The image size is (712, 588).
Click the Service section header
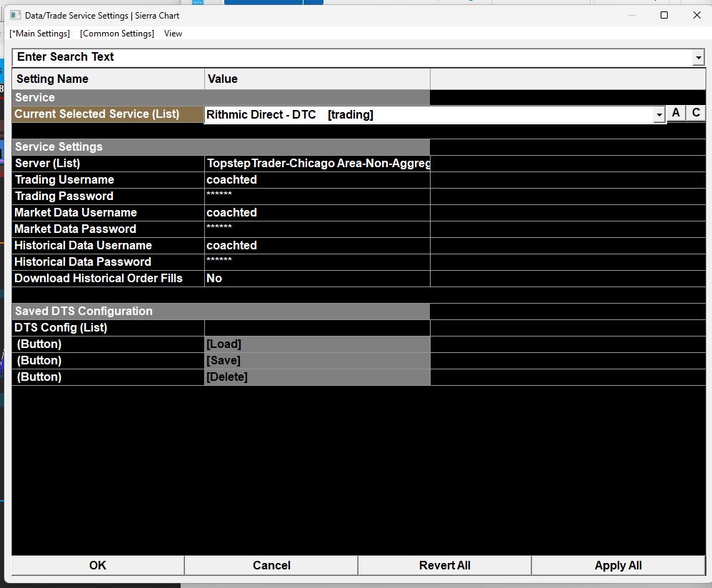pos(221,98)
